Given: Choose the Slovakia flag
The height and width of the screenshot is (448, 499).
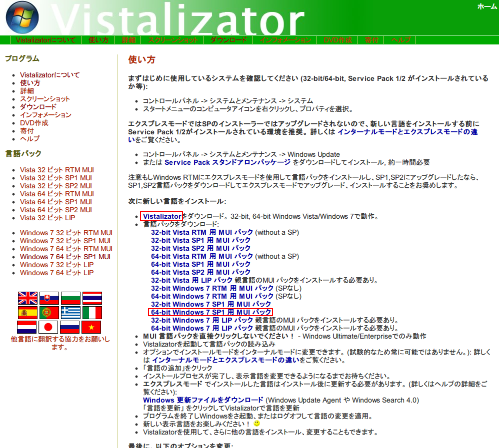Looking at the screenshot, I should click(49, 298).
